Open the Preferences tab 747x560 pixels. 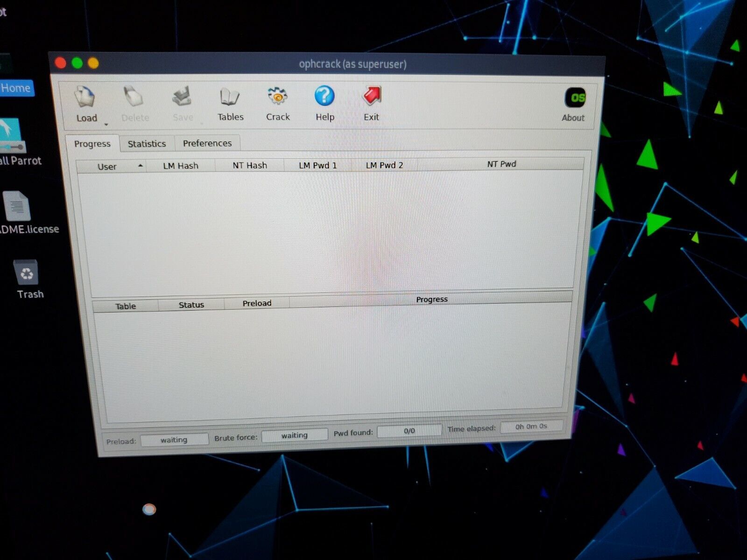click(207, 143)
